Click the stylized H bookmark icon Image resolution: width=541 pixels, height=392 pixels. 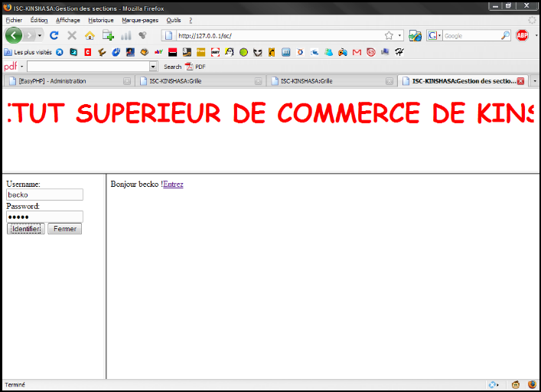tap(399, 52)
